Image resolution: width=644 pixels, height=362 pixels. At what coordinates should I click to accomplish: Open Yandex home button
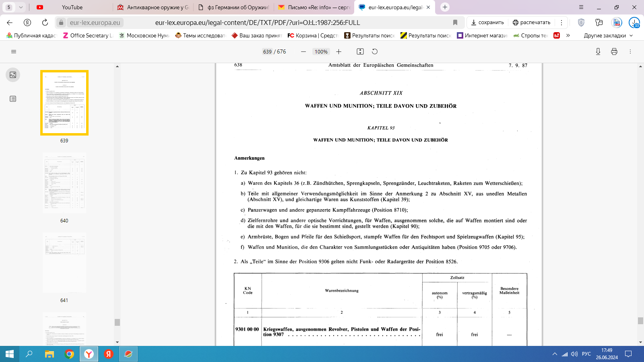pyautogui.click(x=27, y=23)
